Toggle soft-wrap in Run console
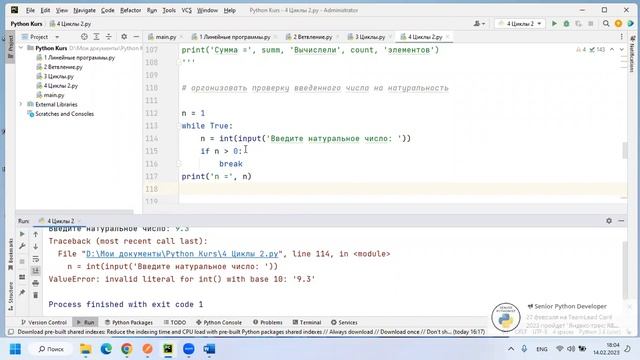The height and width of the screenshot is (360, 640). tap(36, 259)
